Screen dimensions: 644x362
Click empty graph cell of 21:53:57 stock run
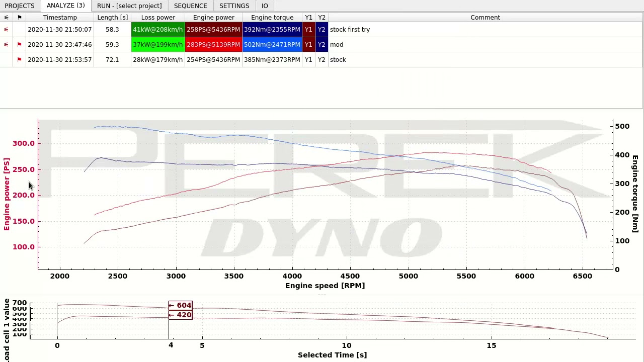pyautogui.click(x=6, y=59)
